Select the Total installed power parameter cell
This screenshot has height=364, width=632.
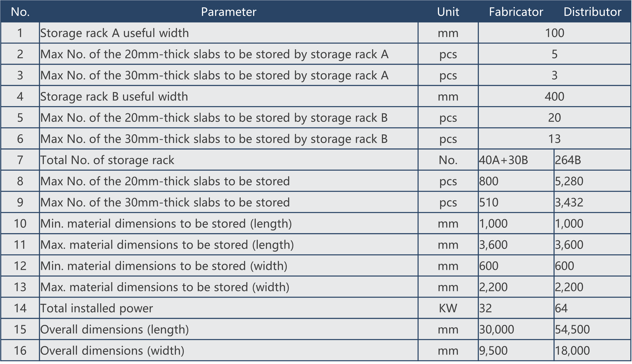[x=229, y=308]
